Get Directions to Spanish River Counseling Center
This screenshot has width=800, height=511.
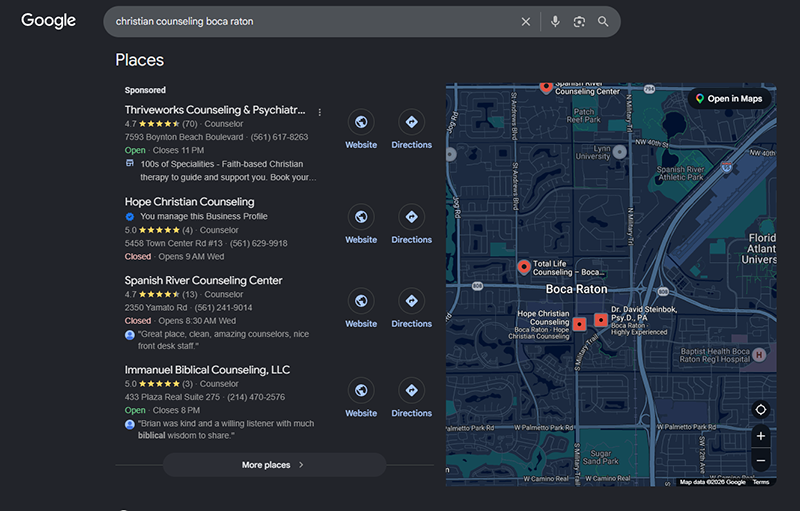[412, 301]
